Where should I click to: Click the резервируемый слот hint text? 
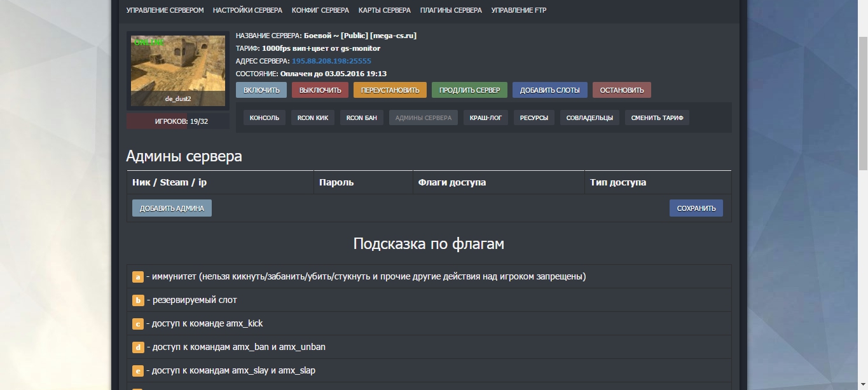pyautogui.click(x=195, y=300)
